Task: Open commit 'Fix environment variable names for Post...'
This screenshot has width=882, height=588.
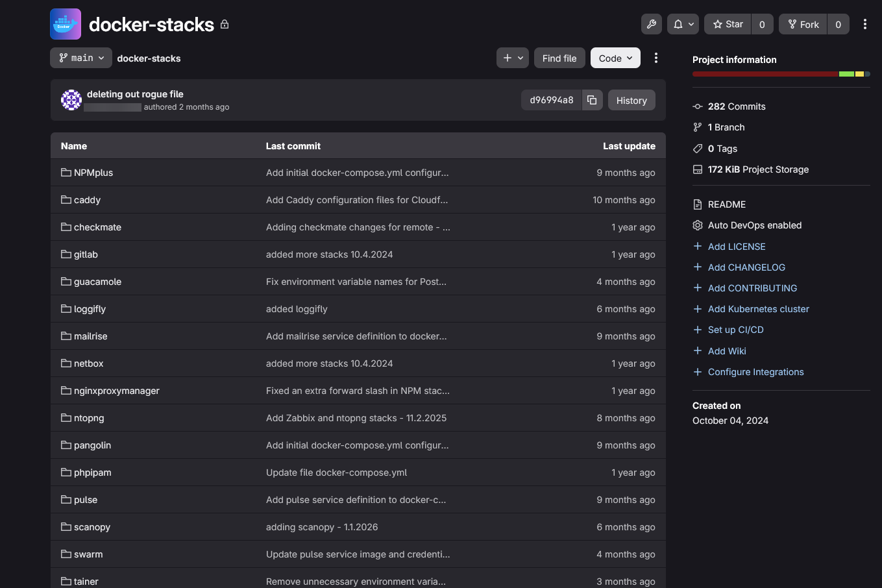Action: point(356,282)
